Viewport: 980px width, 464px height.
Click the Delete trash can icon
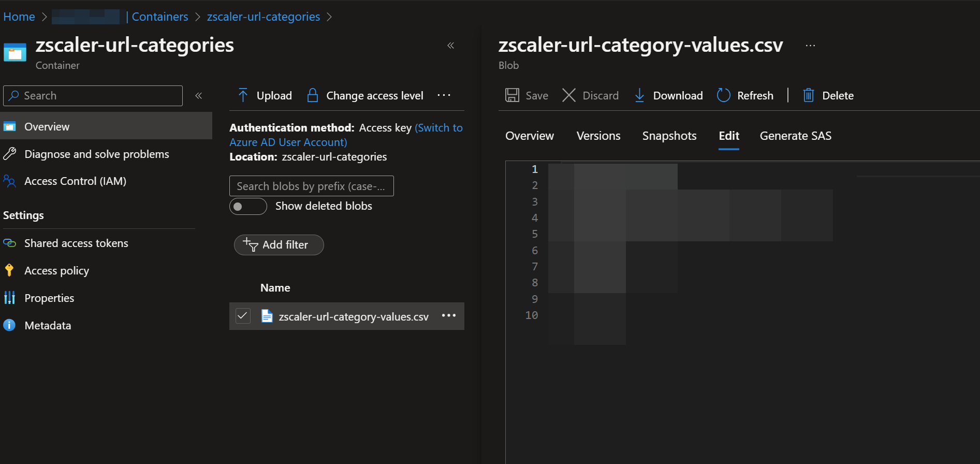pyautogui.click(x=808, y=95)
